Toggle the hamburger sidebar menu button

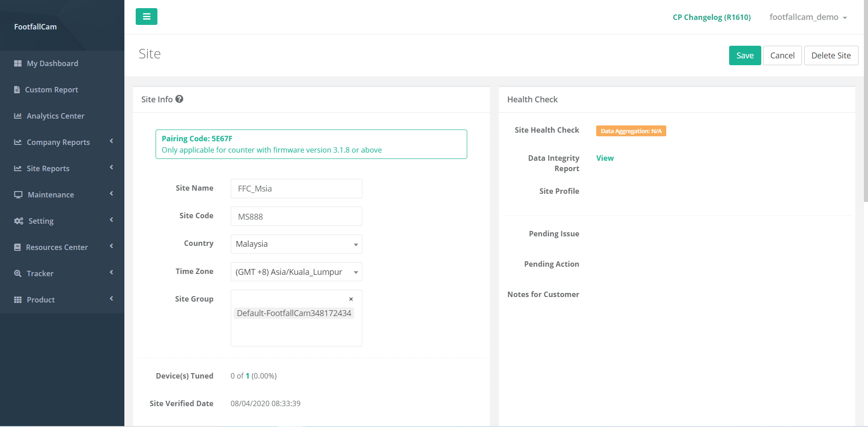tap(146, 17)
